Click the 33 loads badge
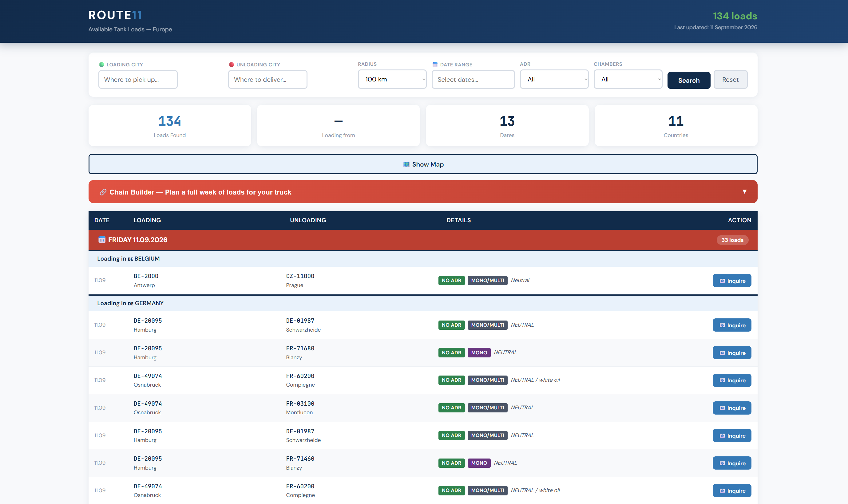Screen dimensions: 848x504 732,240
